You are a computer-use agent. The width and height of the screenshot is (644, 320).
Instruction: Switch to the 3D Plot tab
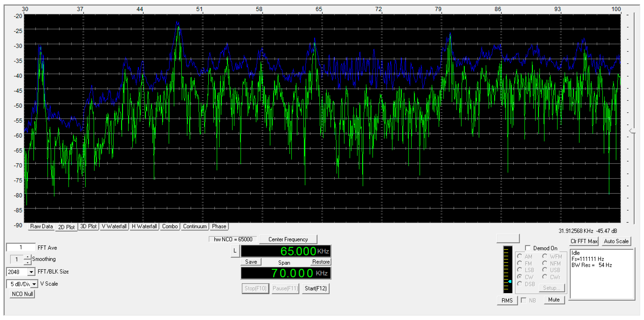pyautogui.click(x=88, y=226)
